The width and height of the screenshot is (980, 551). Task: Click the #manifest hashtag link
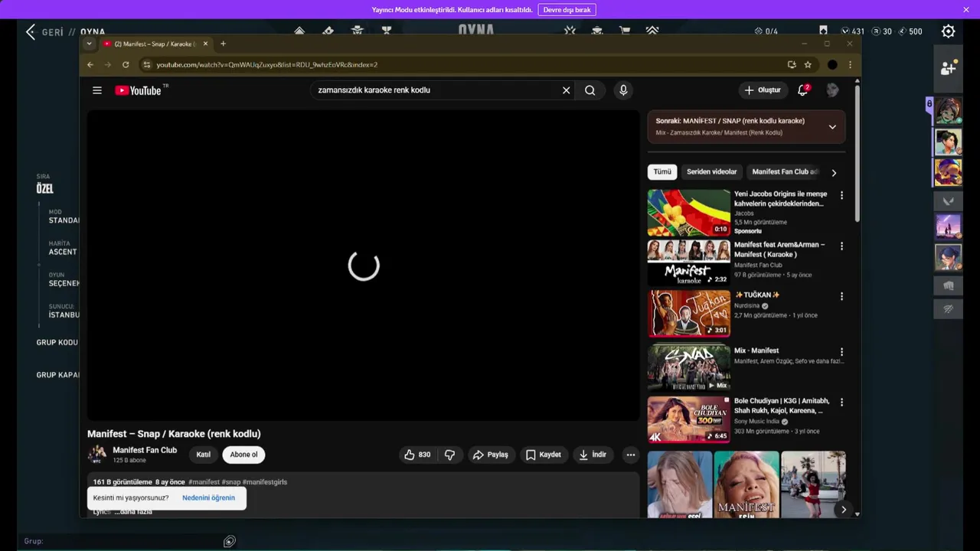(x=204, y=482)
